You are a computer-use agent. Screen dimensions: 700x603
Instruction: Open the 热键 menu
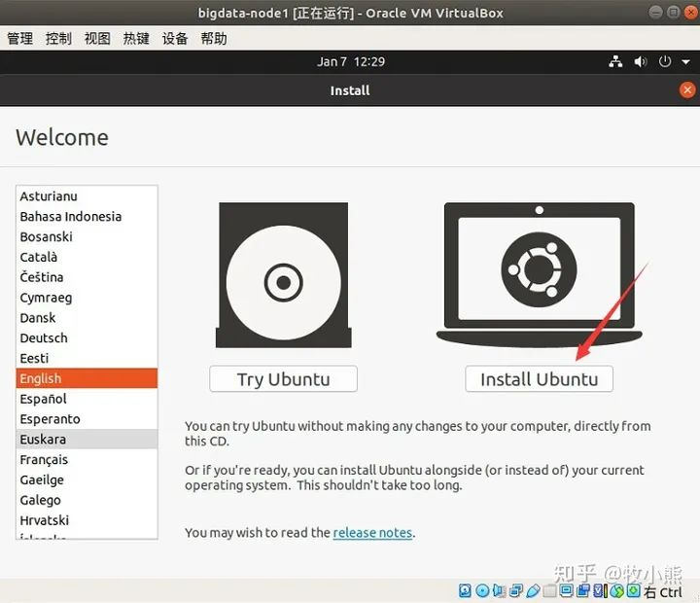point(136,38)
